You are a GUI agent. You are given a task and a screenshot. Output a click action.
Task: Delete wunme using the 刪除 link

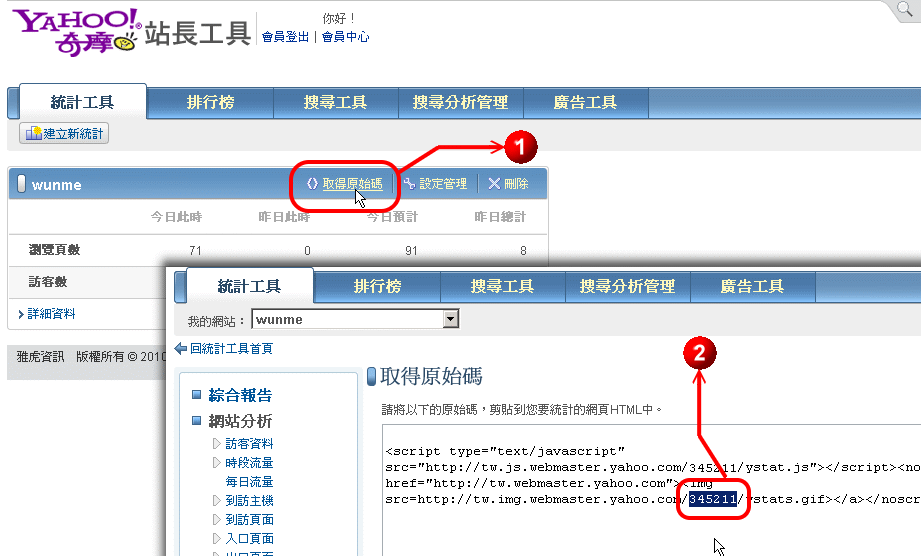(x=516, y=184)
